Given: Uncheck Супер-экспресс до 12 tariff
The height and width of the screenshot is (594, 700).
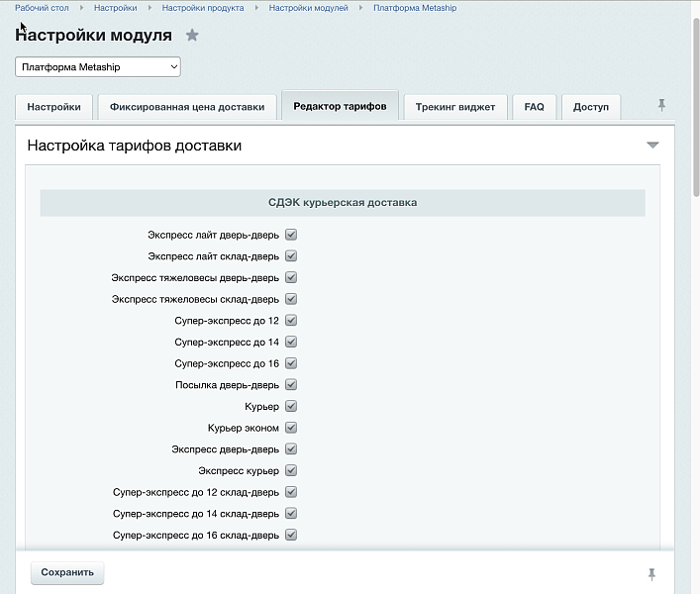Looking at the screenshot, I should (291, 321).
